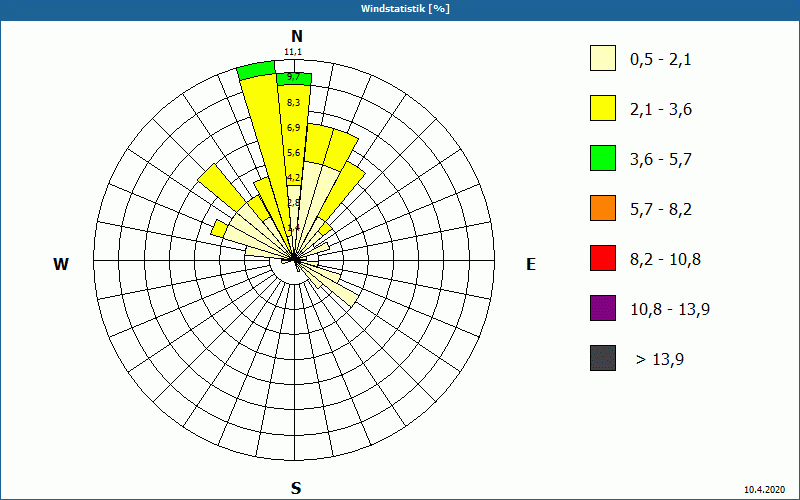
Task: Click the 2,8 ring scale value
Action: (x=293, y=203)
